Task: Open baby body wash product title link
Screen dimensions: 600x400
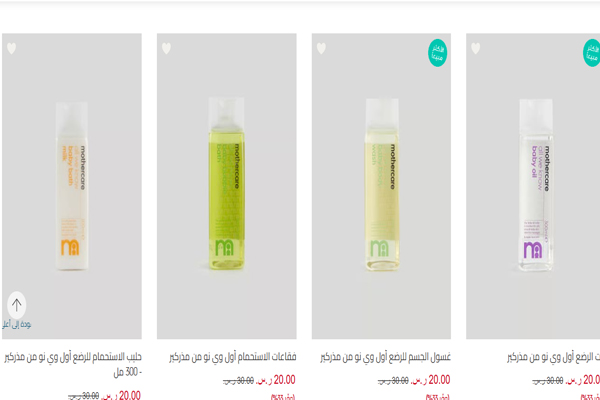Action: pos(385,357)
